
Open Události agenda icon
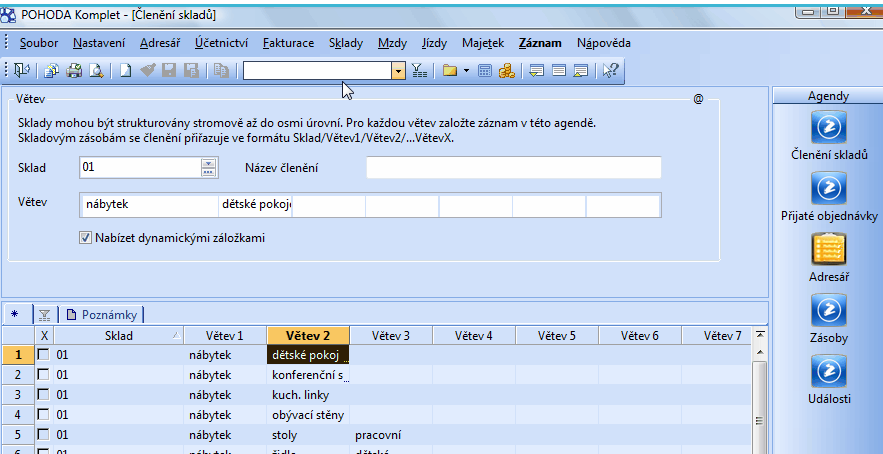click(x=829, y=371)
